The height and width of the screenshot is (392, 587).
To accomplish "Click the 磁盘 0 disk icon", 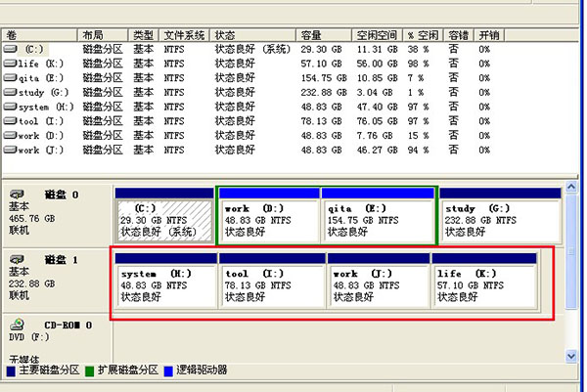I will (18, 195).
